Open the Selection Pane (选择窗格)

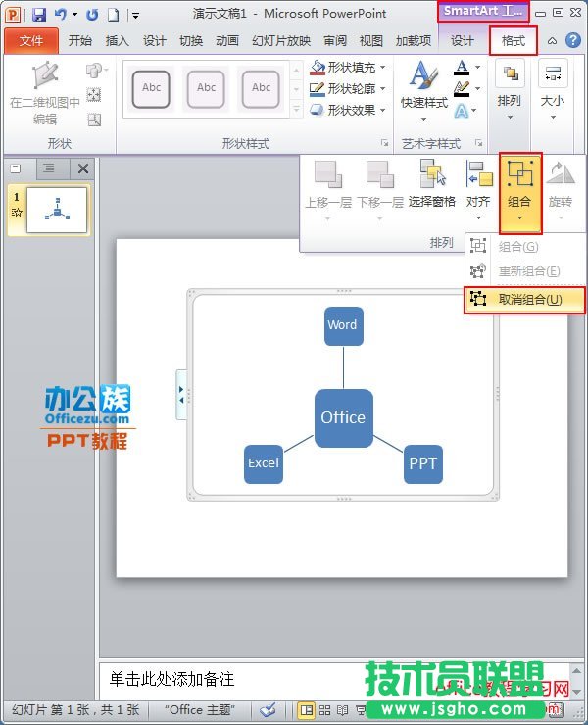431,183
